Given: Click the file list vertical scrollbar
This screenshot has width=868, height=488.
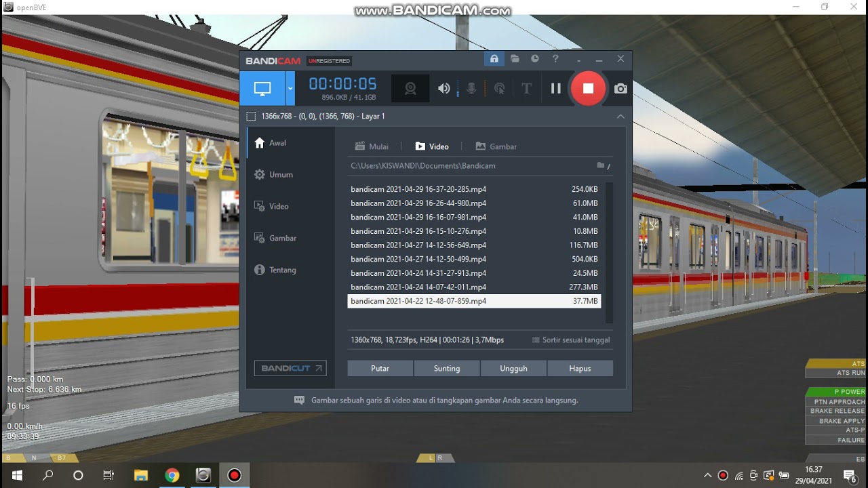Looking at the screenshot, I should tap(609, 252).
